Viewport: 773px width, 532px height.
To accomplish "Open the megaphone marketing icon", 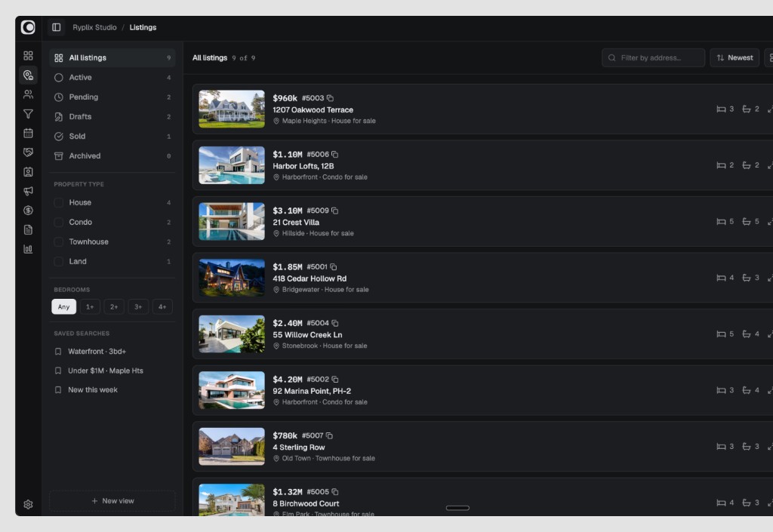I will click(28, 191).
